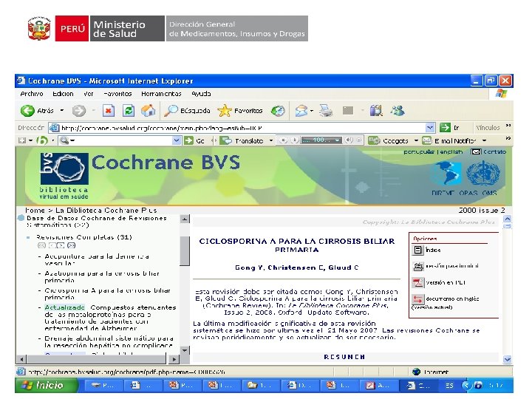Click the Research books icon in toolbar
Image resolution: width=532 pixels, height=399 pixels.
tap(376, 111)
